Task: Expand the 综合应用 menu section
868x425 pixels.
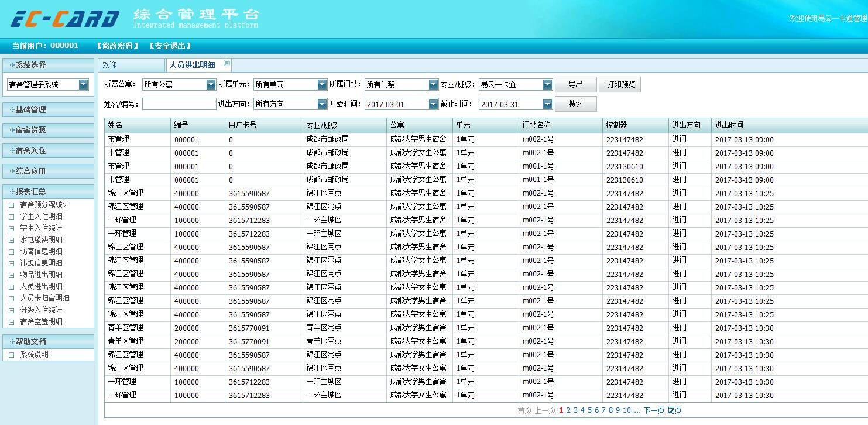Action: (x=48, y=171)
